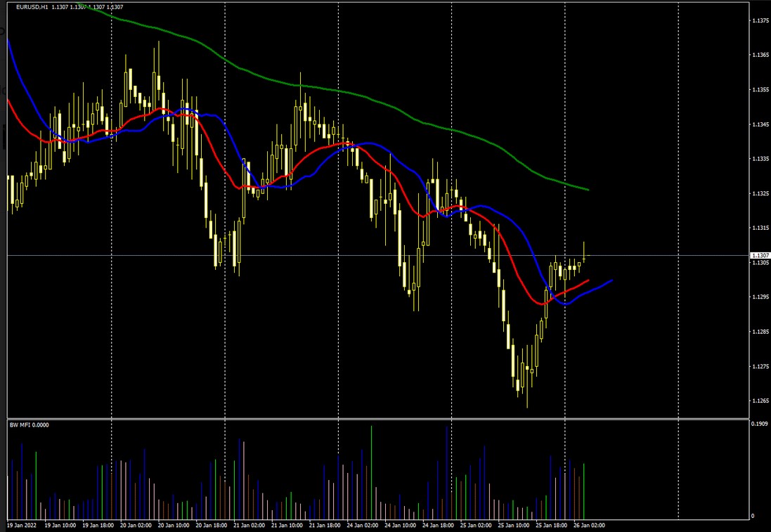Click the 19 Jan 10:00 time label

tap(60, 525)
